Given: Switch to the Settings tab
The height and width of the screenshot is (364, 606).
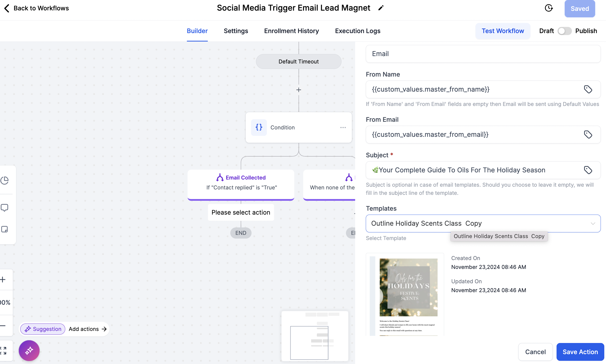Looking at the screenshot, I should pos(236,31).
